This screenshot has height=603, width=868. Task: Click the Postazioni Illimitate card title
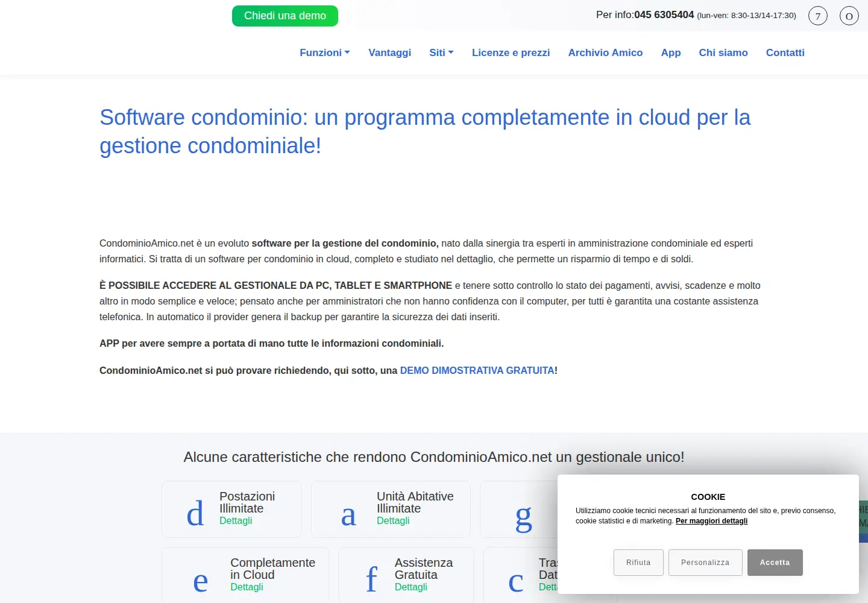tap(247, 502)
